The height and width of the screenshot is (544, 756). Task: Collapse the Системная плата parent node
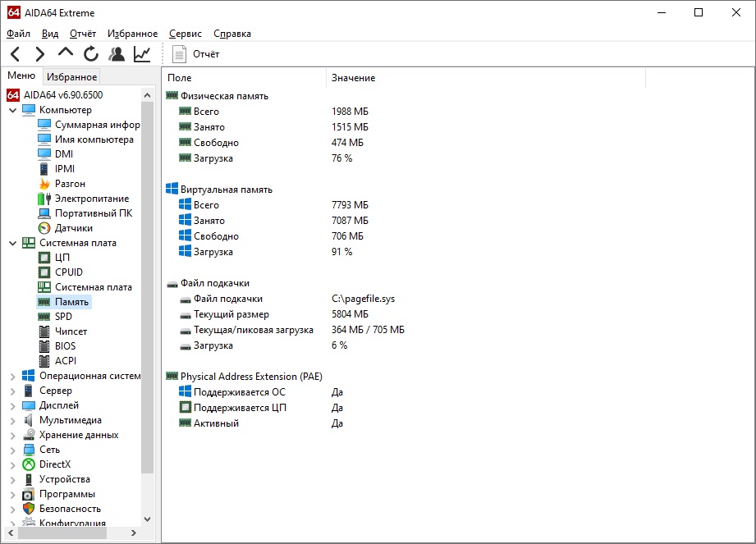(12, 244)
